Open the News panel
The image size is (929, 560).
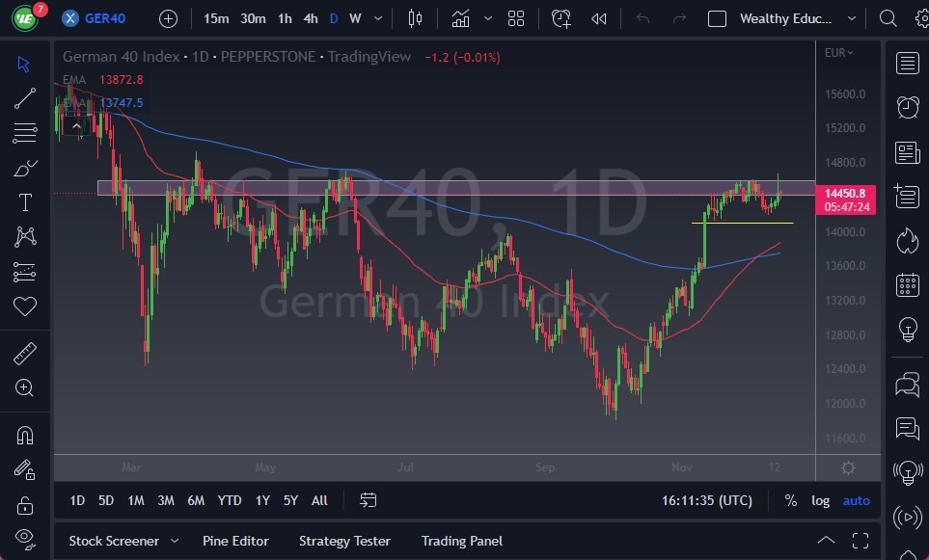coord(907,151)
